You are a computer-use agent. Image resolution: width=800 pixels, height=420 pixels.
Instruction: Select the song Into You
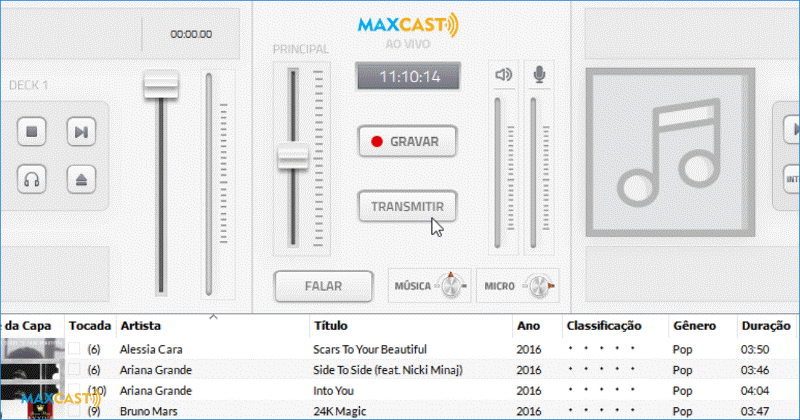[333, 390]
